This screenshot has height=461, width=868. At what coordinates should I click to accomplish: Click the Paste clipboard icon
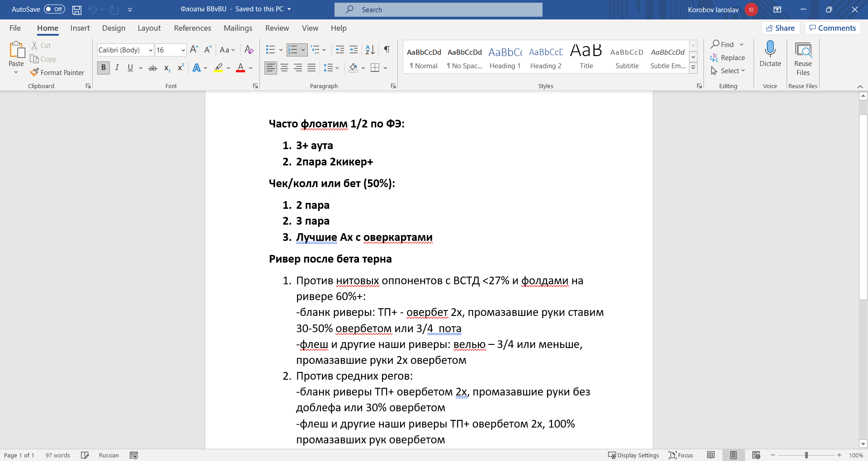tap(17, 50)
